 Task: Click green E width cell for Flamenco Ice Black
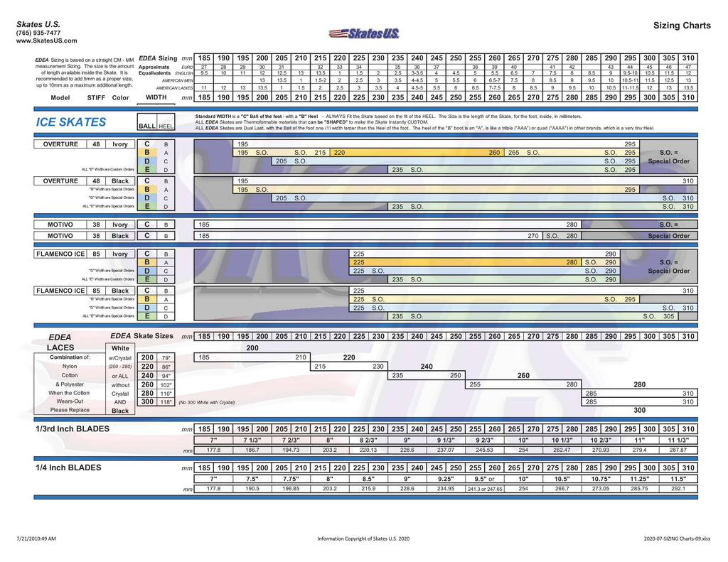(x=147, y=316)
